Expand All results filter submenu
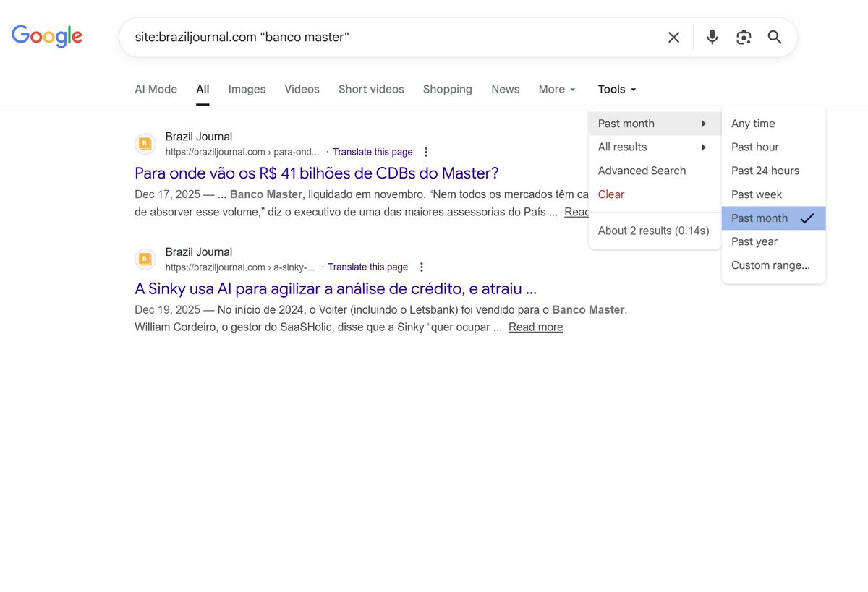Screen dimensions: 868x592 655,147
